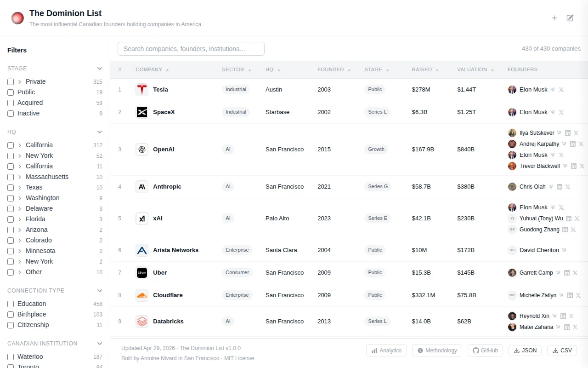The image size is (588, 368).
Task: Check the Birthplace connection type filter
Action: [x=11, y=315]
